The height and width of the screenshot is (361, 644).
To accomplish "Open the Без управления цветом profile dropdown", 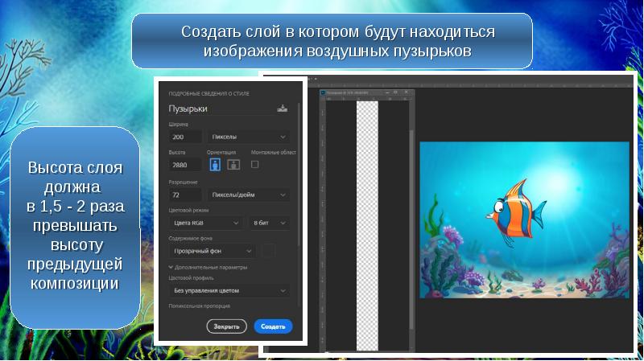I will (x=229, y=290).
